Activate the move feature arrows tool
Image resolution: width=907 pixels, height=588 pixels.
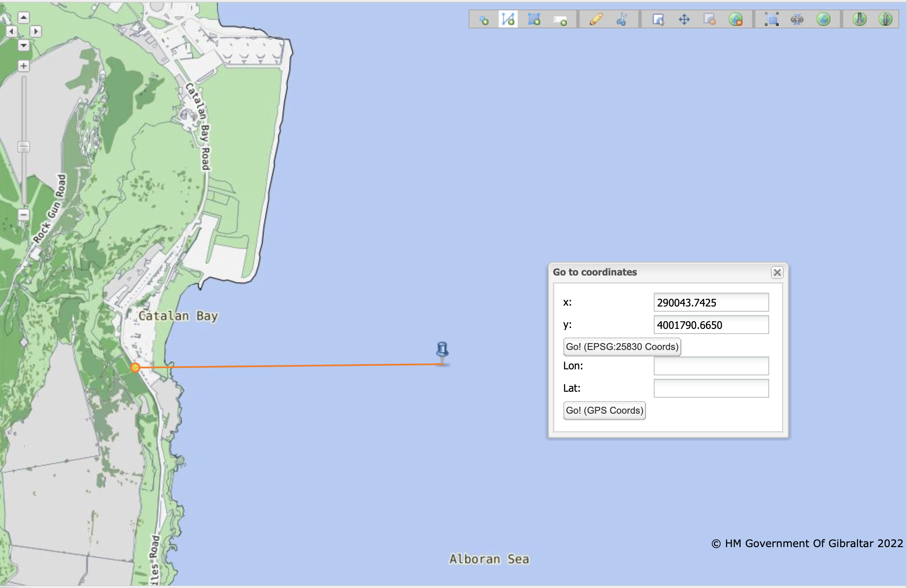[x=684, y=19]
